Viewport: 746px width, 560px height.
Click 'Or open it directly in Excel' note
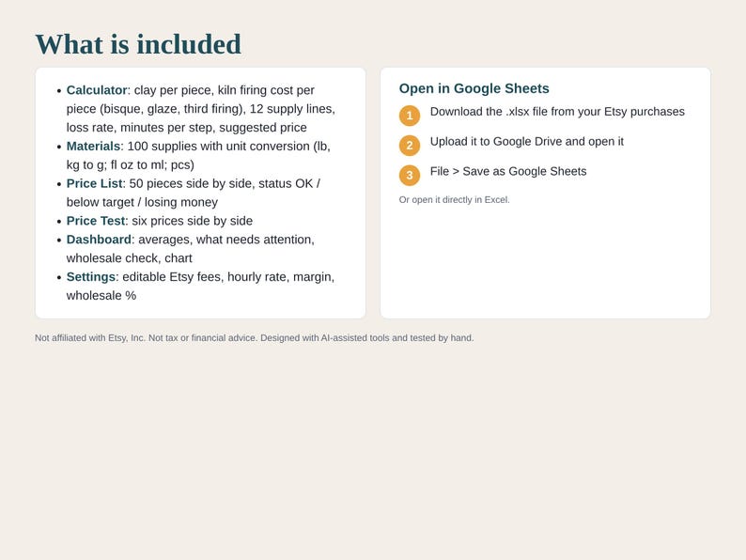(x=454, y=200)
